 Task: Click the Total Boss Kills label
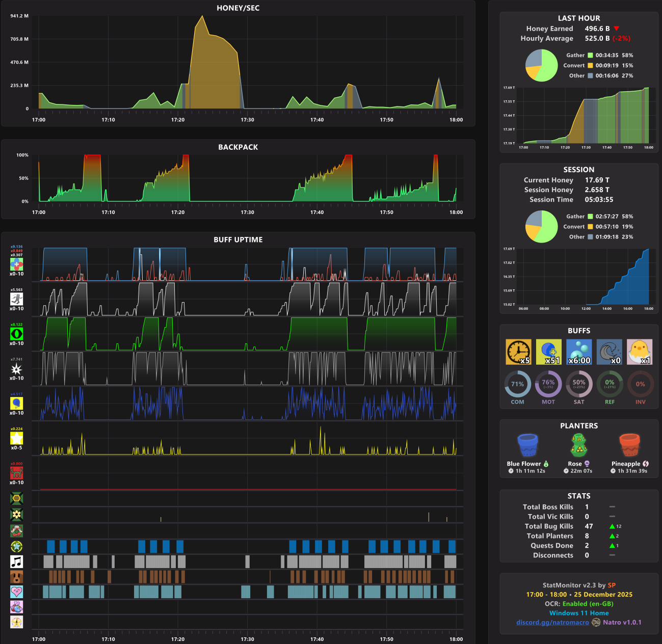pos(548,507)
